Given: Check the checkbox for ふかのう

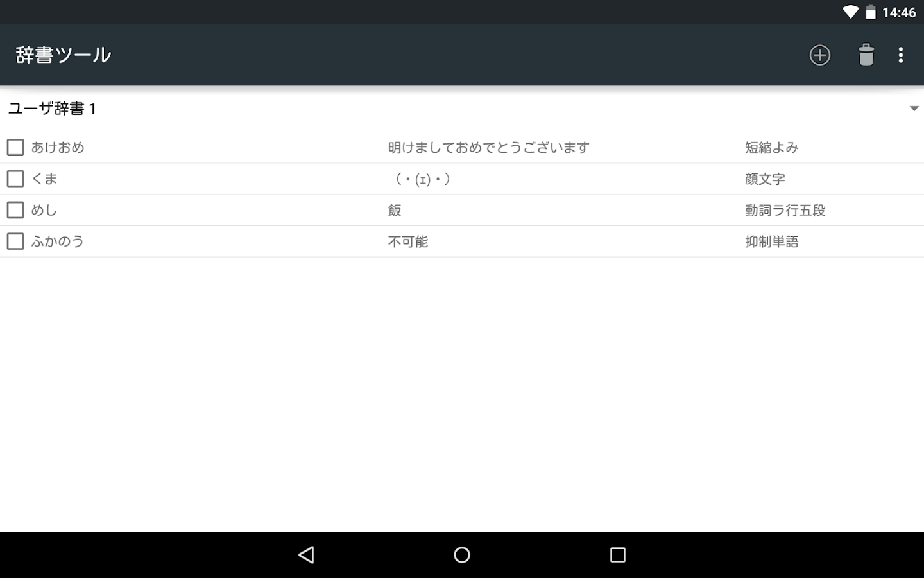Looking at the screenshot, I should [x=15, y=241].
